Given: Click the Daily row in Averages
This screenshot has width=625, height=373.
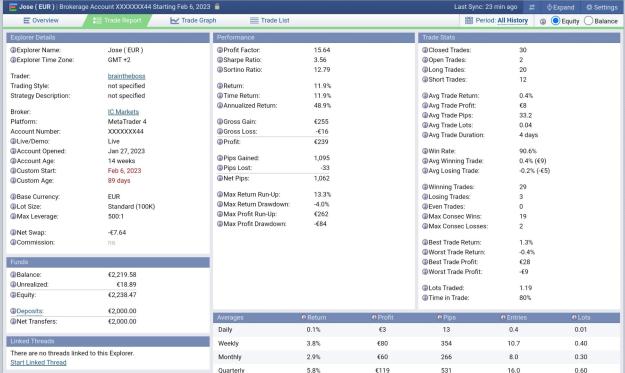Looking at the screenshot, I should point(417,330).
